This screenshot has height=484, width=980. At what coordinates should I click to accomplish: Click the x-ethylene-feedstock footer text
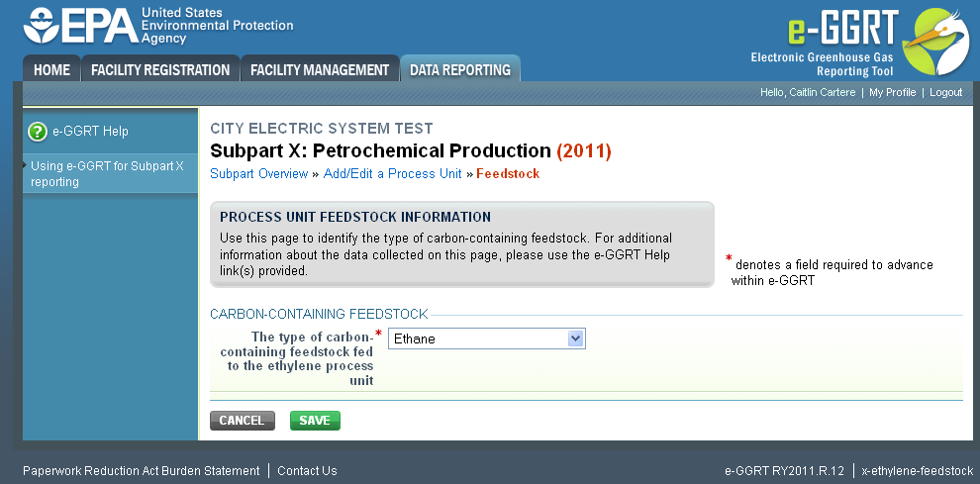point(918,471)
